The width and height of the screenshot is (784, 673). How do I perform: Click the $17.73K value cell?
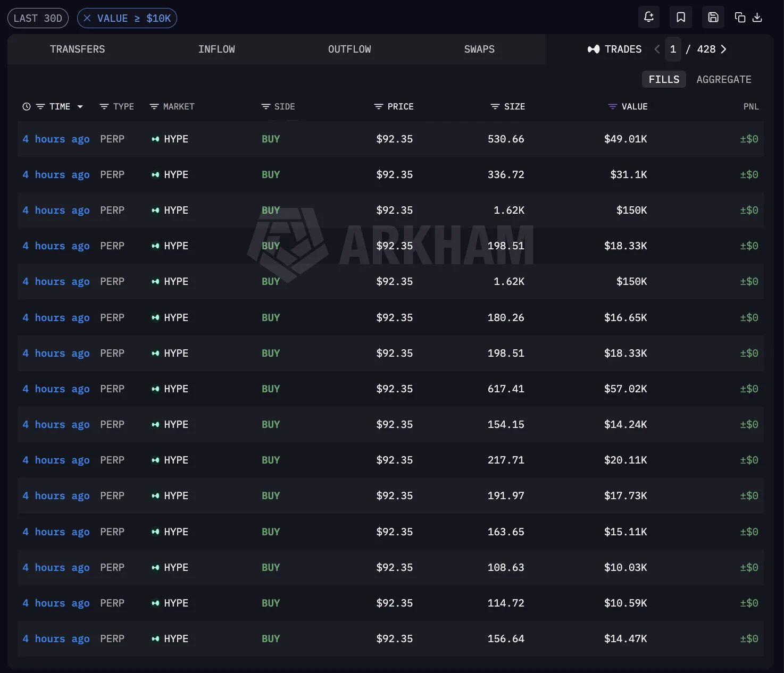(625, 496)
